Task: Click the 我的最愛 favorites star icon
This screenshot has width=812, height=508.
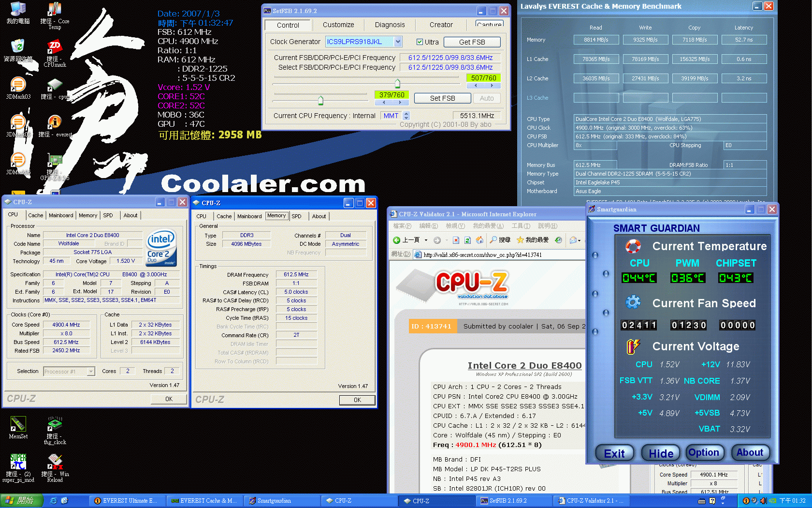Action: pos(520,240)
